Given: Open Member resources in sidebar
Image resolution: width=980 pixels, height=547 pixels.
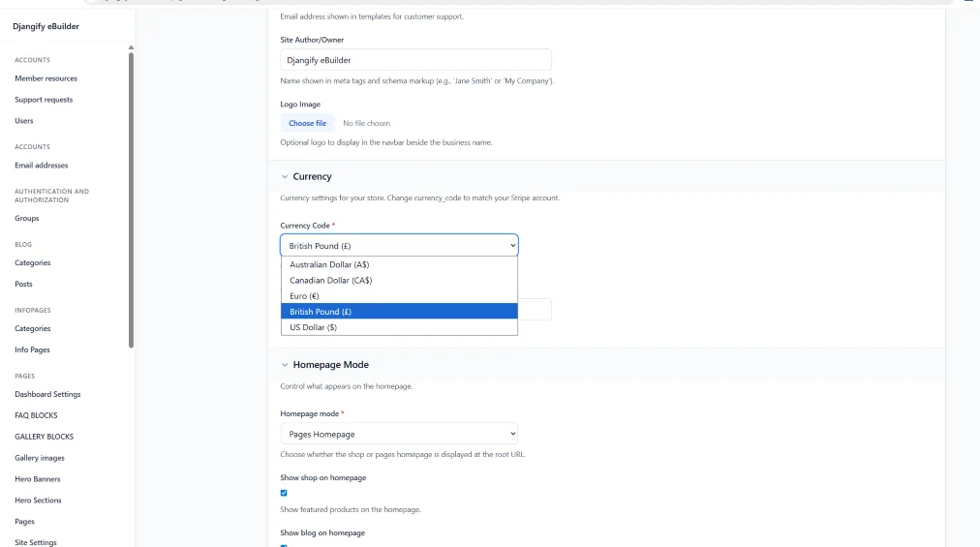Looking at the screenshot, I should point(46,78).
